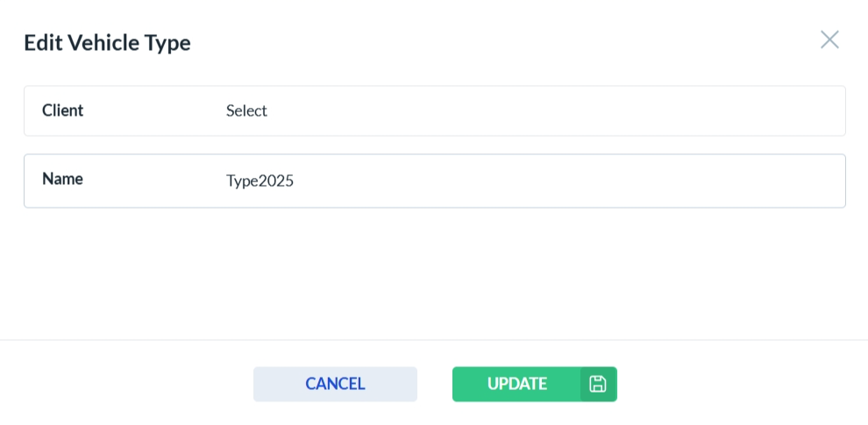This screenshot has height=425, width=868.
Task: Click the floppy disk save icon
Action: 598,384
